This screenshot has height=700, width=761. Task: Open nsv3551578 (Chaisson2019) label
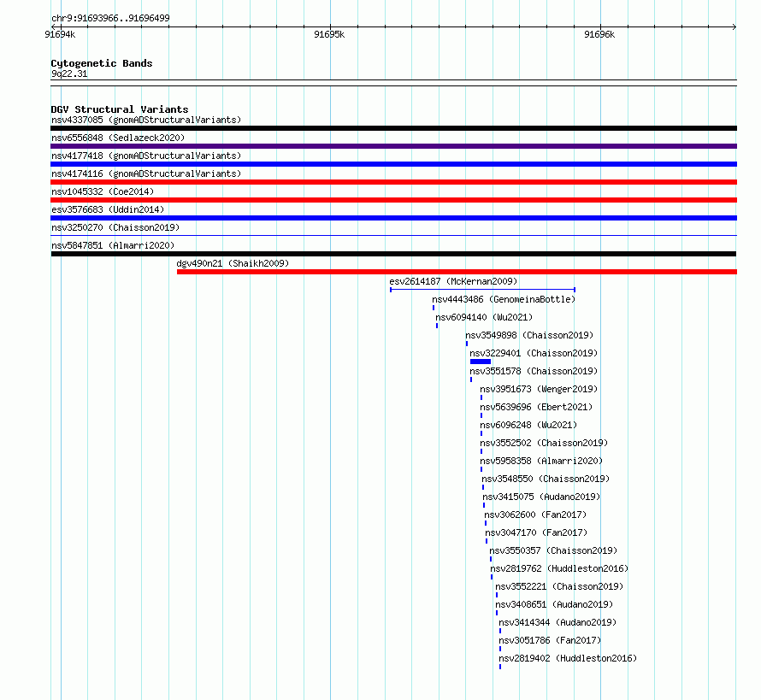click(534, 371)
